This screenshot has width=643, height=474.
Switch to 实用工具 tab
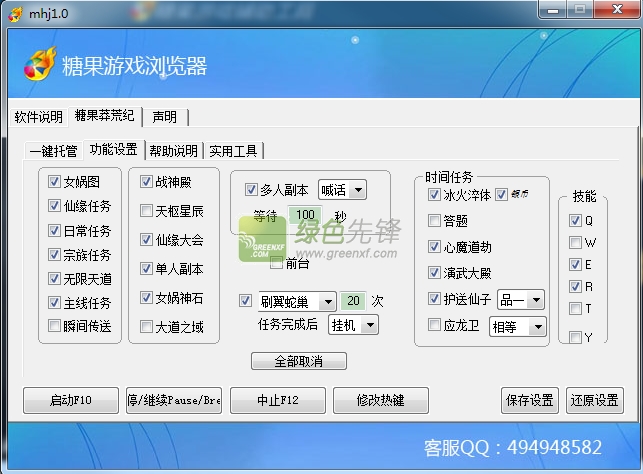point(233,151)
